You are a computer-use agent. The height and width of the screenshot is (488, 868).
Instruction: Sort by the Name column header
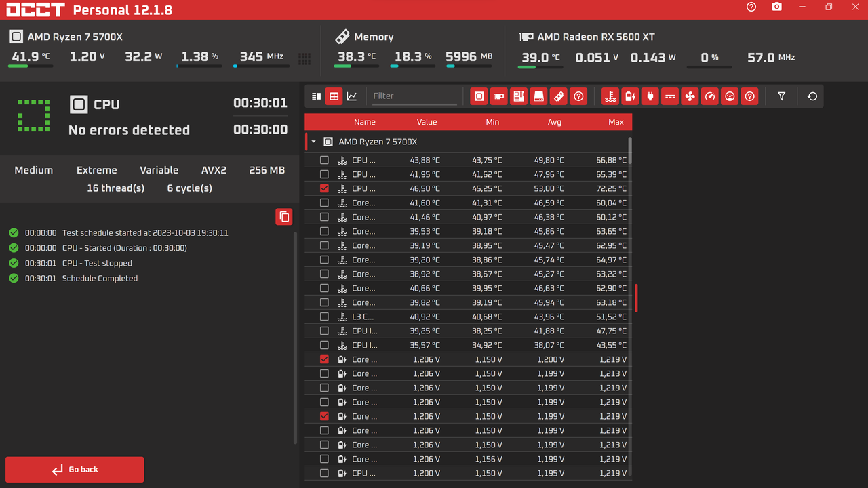click(x=364, y=122)
